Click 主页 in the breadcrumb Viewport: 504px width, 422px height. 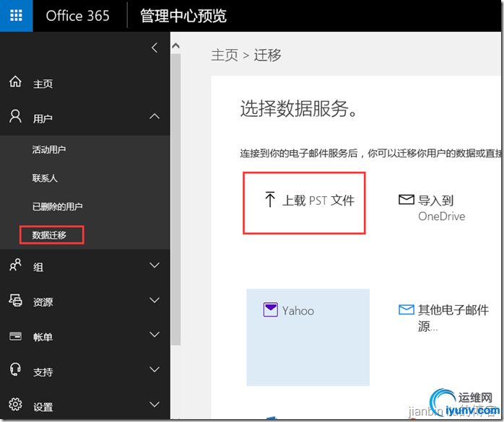point(225,56)
